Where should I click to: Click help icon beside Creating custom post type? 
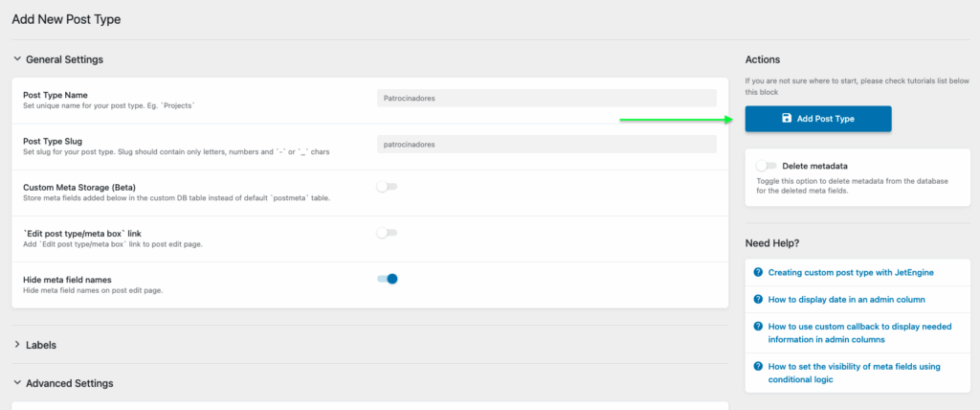point(758,272)
